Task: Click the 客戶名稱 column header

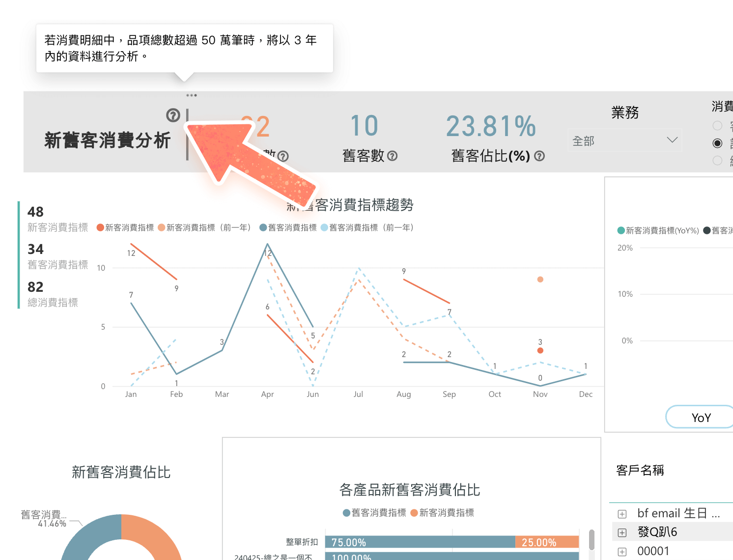Action: point(640,471)
